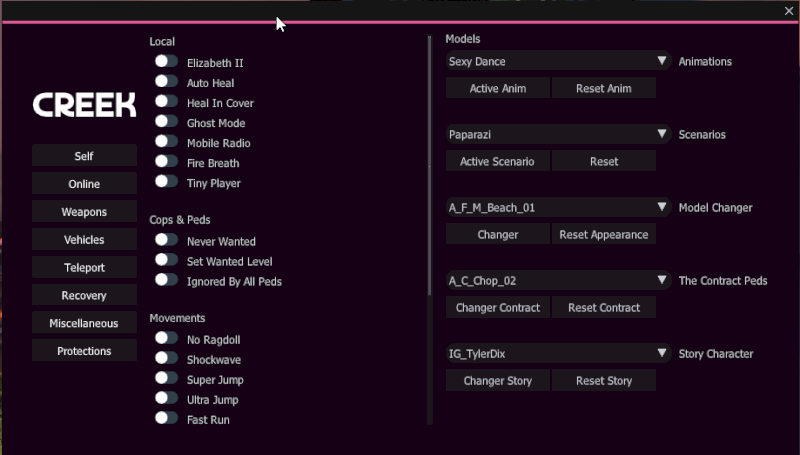Close the Creek menu window
The height and width of the screenshot is (455, 800).
(789, 11)
